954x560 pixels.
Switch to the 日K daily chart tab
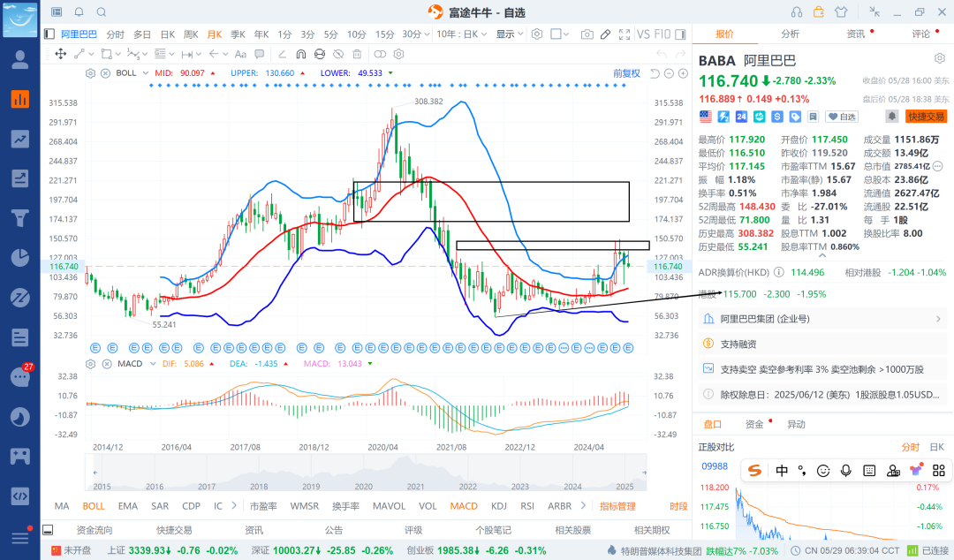coord(167,34)
